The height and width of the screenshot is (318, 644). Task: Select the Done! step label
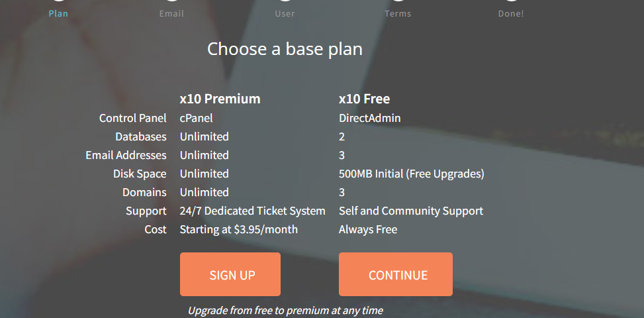click(511, 13)
